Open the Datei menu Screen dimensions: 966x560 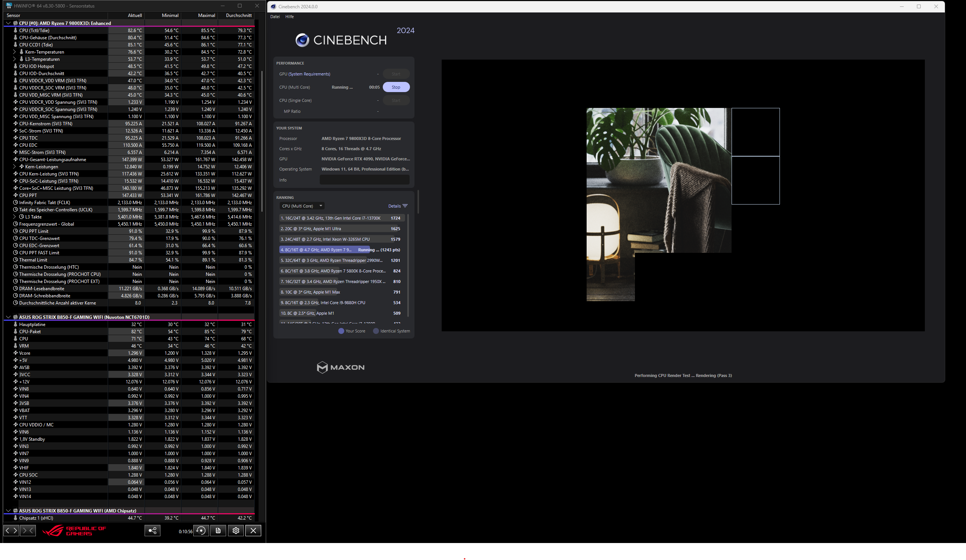coord(275,17)
